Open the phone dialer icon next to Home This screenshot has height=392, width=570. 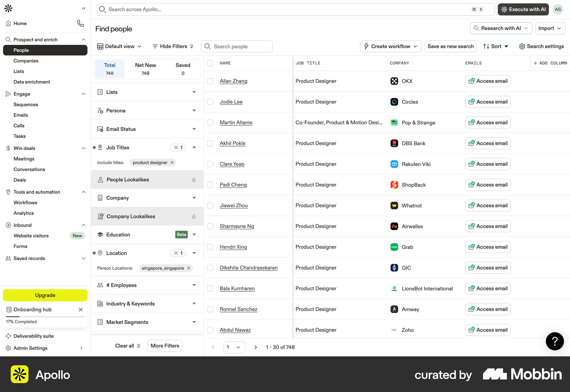tap(80, 23)
